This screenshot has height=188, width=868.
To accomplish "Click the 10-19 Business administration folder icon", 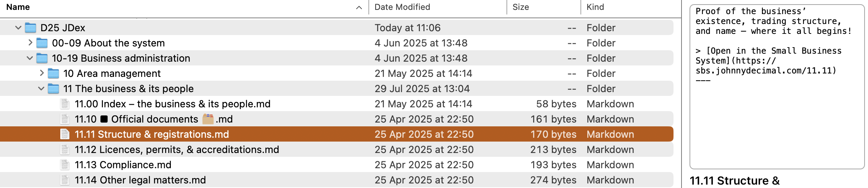I will tap(42, 58).
